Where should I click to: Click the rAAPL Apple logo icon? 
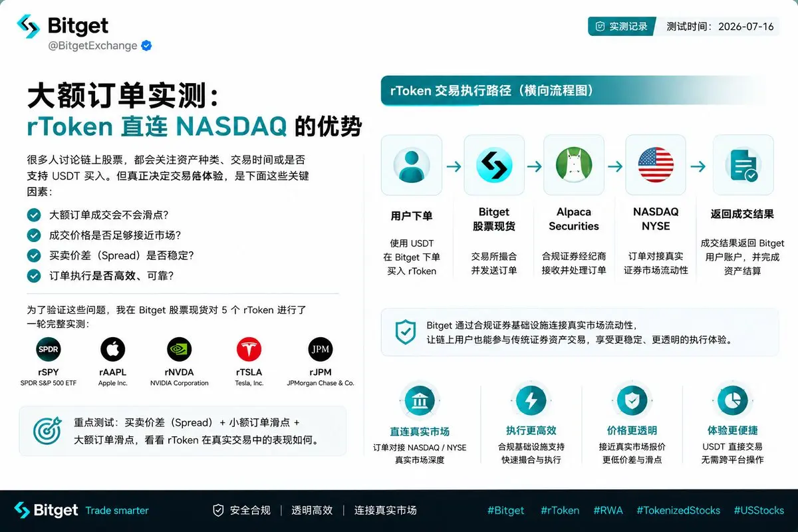[112, 349]
